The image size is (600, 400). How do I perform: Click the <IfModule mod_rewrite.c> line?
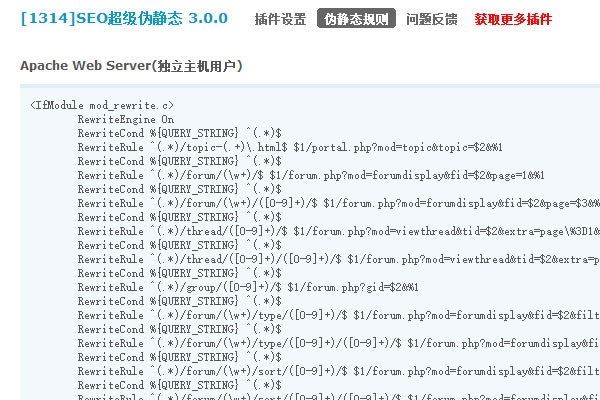(102, 105)
